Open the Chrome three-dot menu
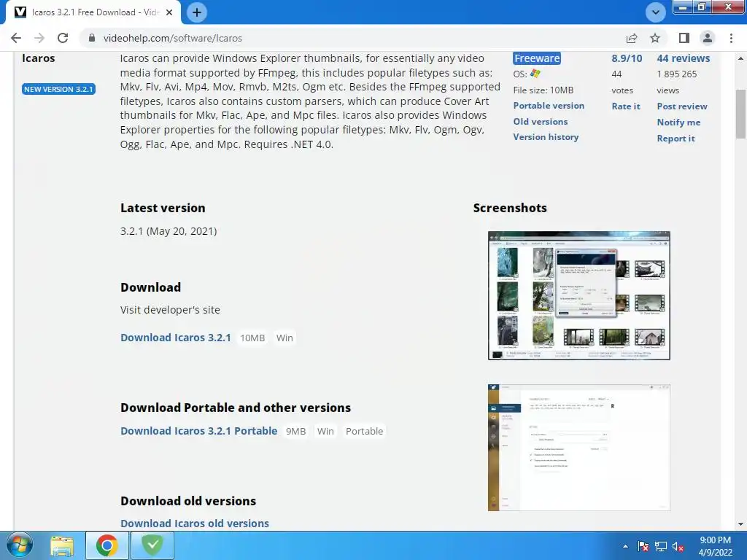The height and width of the screenshot is (560, 747). tap(731, 38)
